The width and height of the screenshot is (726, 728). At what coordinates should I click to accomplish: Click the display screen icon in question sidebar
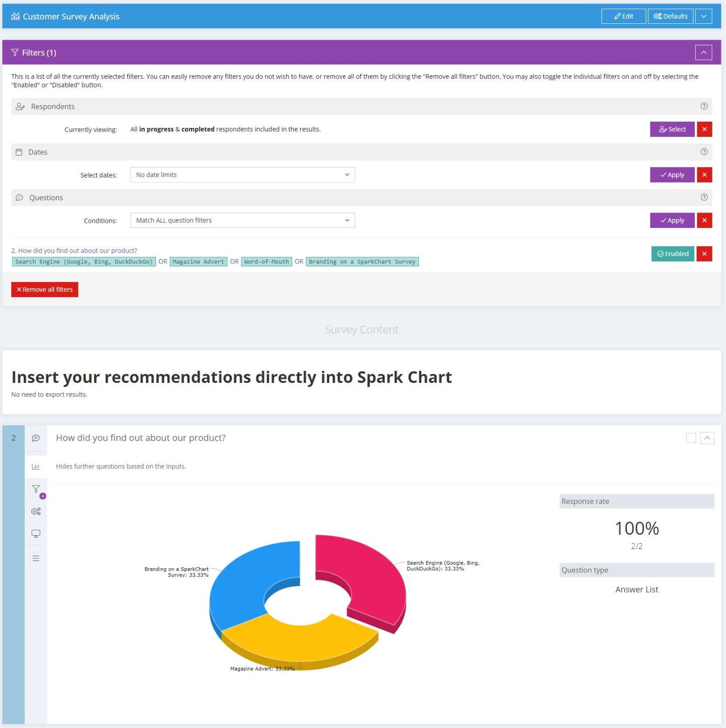click(x=35, y=534)
